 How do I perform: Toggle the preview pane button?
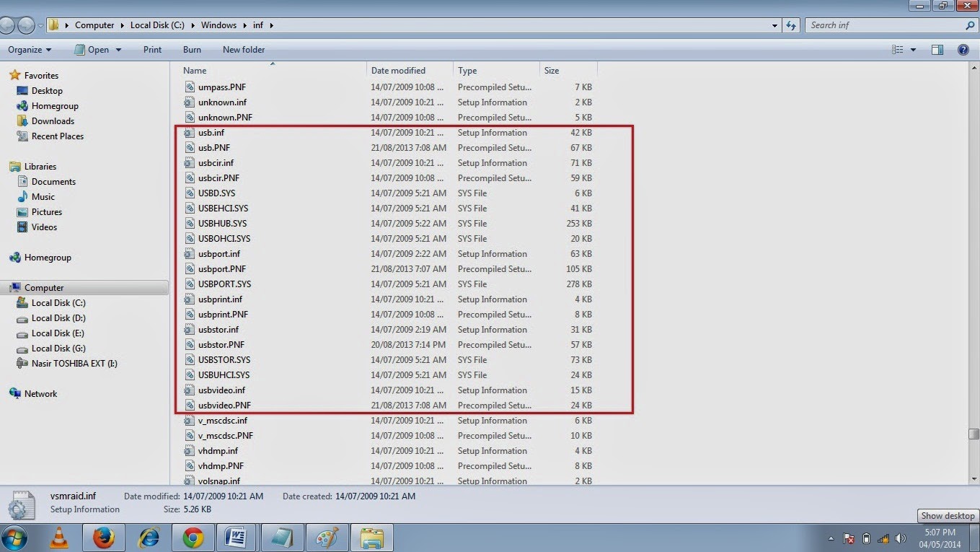(937, 50)
